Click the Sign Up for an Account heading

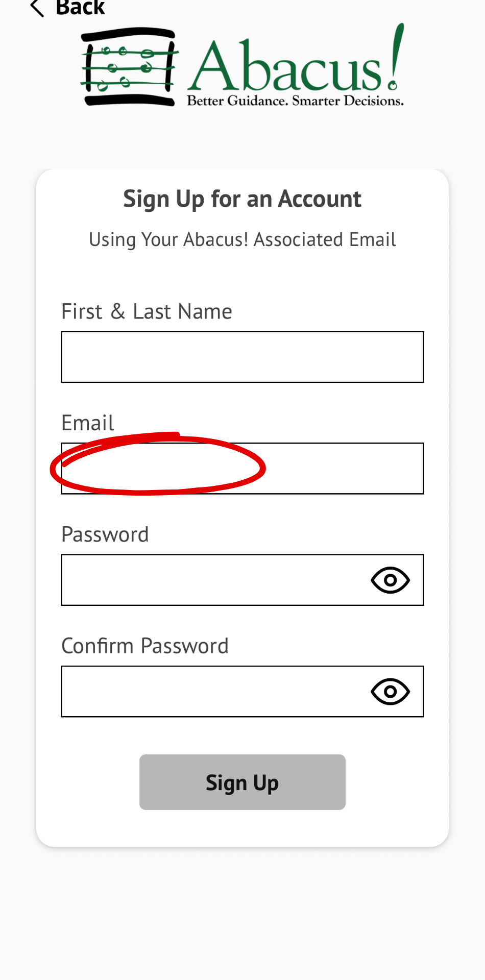tap(242, 199)
